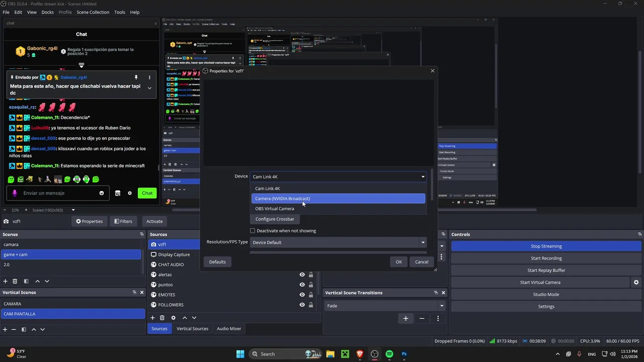Open the Device combo box
This screenshot has width=644, height=362.
(338, 176)
